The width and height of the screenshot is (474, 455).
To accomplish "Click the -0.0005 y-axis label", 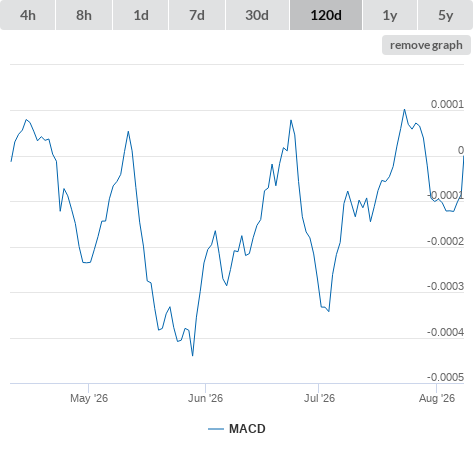I will coord(445,377).
